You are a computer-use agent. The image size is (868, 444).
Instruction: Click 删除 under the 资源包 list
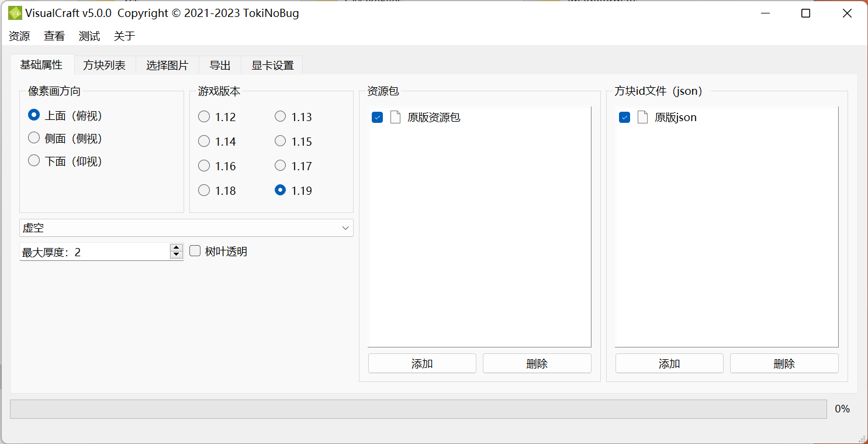pyautogui.click(x=537, y=363)
